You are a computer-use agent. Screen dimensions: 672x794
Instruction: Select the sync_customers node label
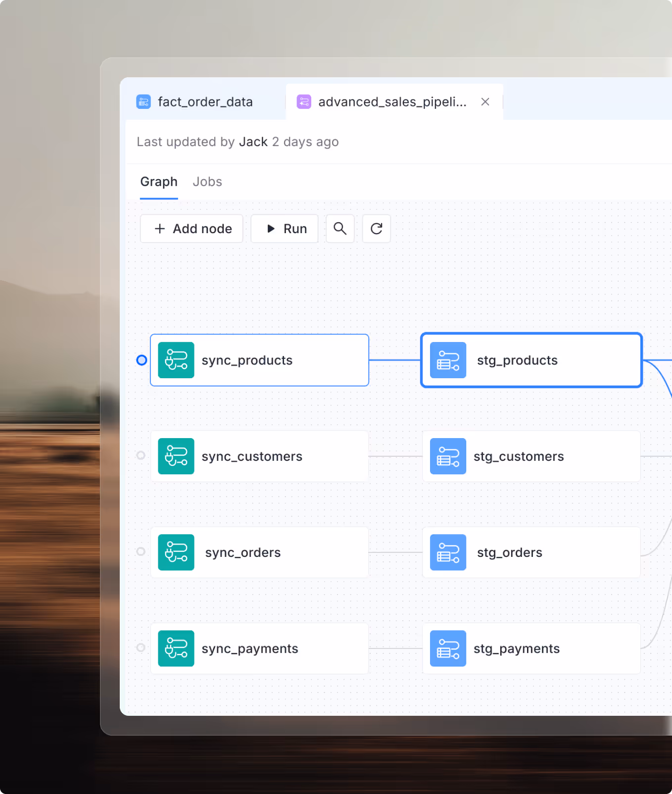pyautogui.click(x=252, y=456)
